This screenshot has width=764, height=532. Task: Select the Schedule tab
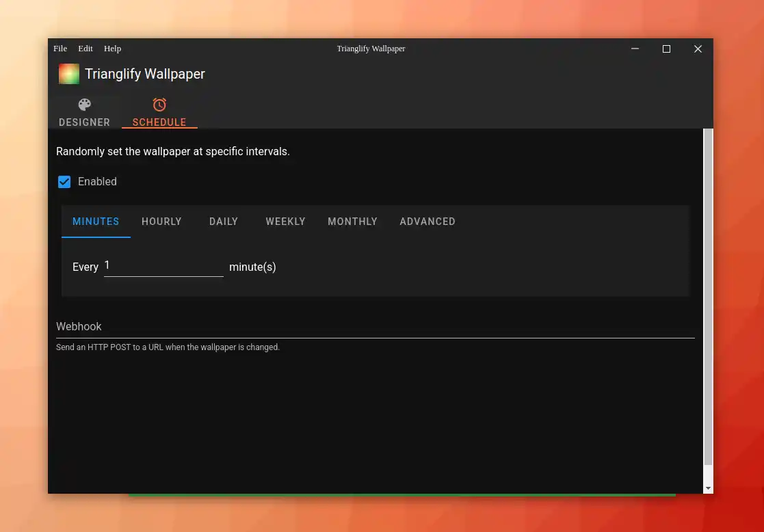click(159, 113)
